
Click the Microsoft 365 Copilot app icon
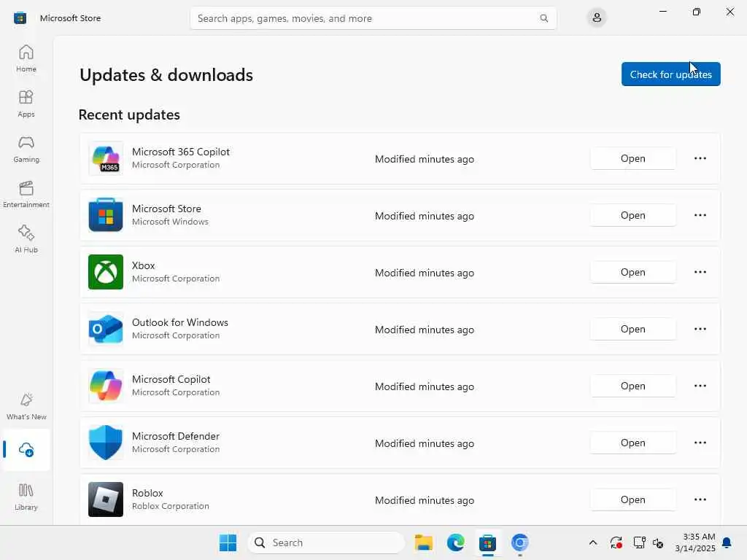pos(106,158)
